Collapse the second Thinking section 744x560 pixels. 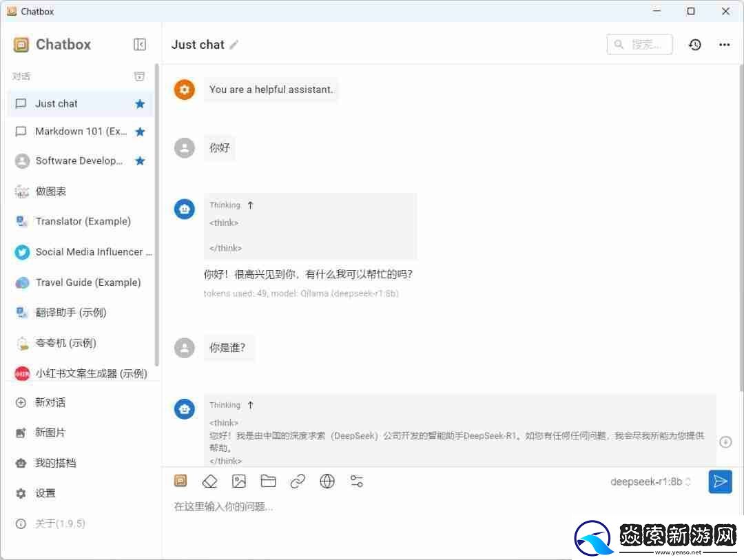click(250, 405)
